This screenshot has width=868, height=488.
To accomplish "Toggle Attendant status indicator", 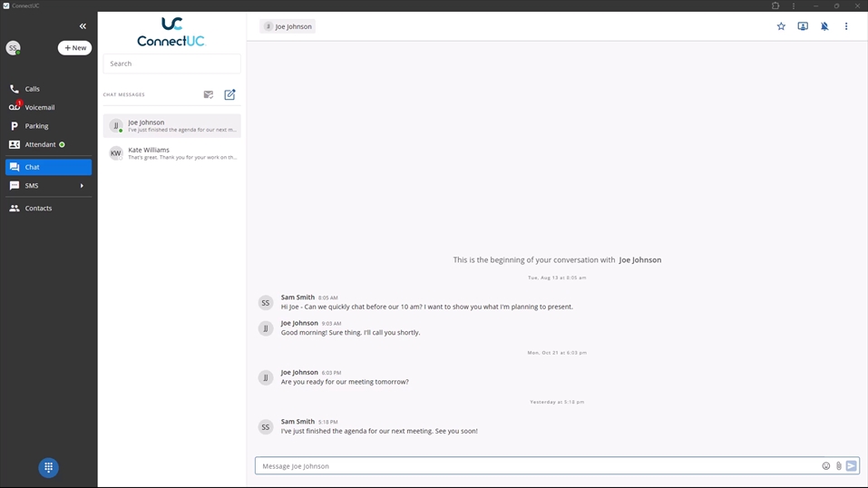I will [62, 144].
